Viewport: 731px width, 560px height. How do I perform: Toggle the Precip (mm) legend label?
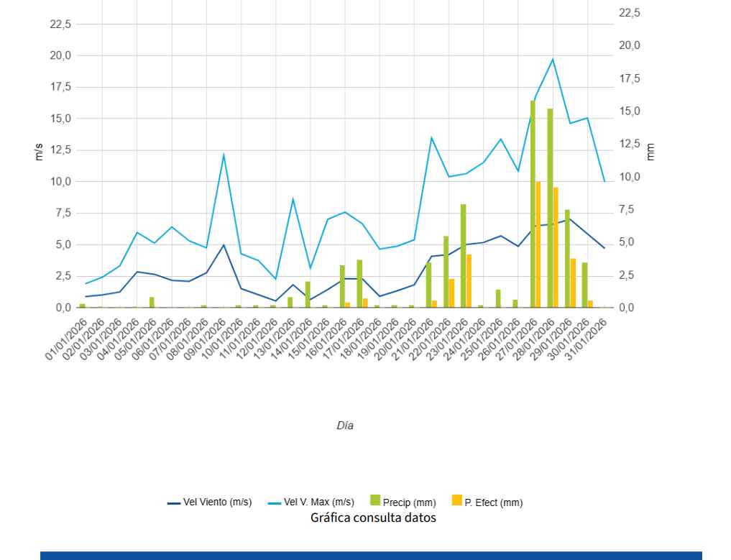pyautogui.click(x=408, y=502)
